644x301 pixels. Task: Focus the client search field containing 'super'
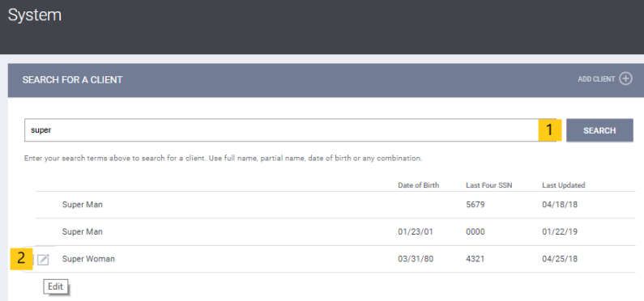pyautogui.click(x=282, y=130)
